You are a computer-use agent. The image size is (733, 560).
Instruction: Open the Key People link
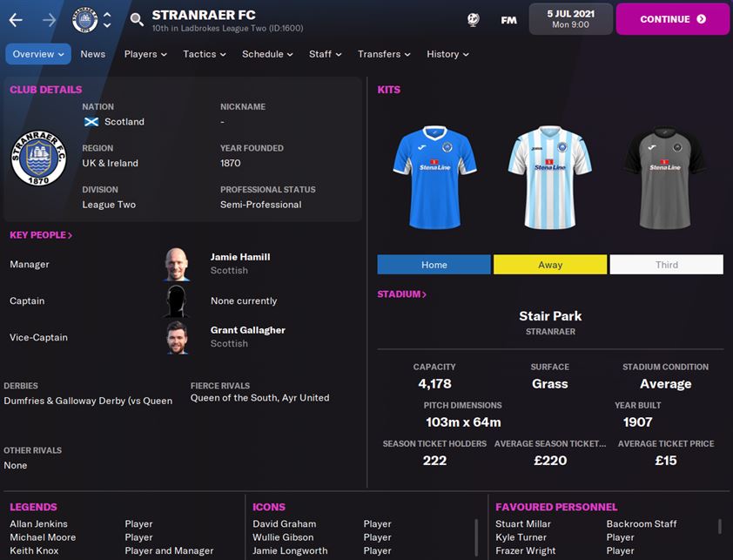(41, 235)
